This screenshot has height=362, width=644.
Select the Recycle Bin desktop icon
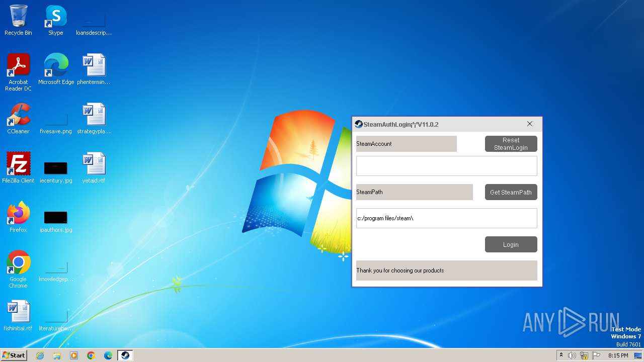[18, 21]
